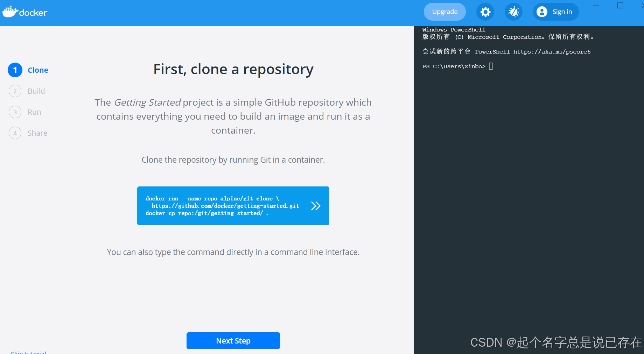The width and height of the screenshot is (644, 354).
Task: Select step 3 number circle
Action: click(x=15, y=112)
